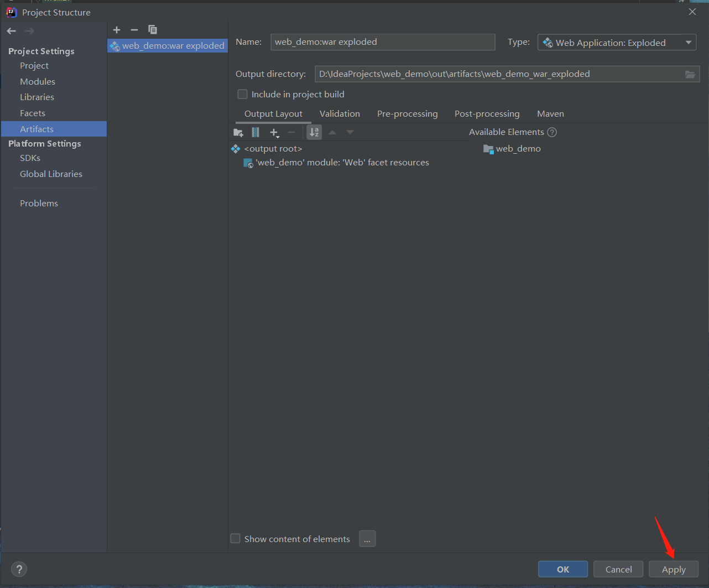Open Modules settings

tap(38, 82)
